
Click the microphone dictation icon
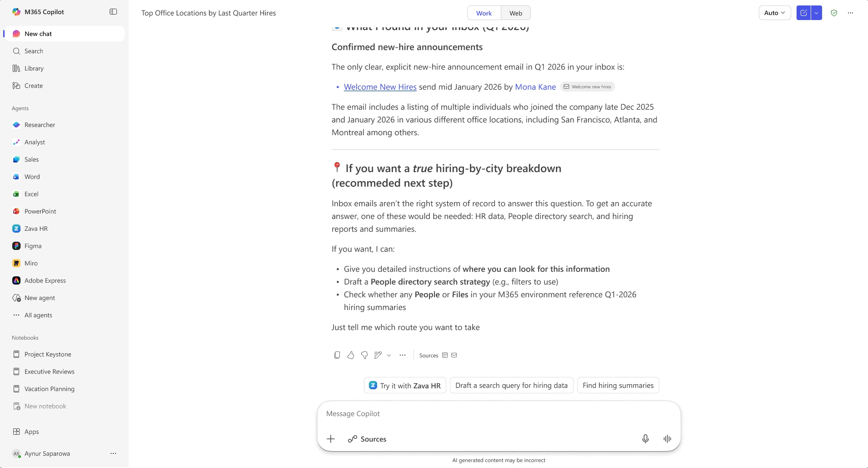pos(645,439)
